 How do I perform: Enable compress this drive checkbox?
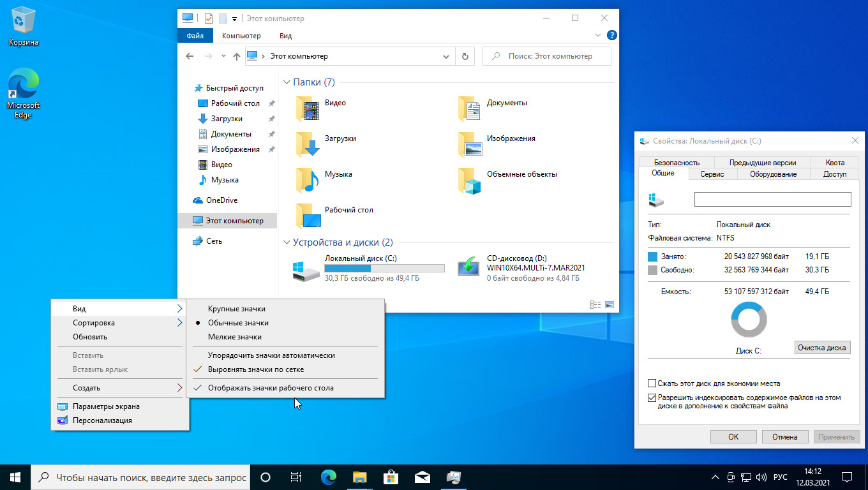pyautogui.click(x=652, y=383)
